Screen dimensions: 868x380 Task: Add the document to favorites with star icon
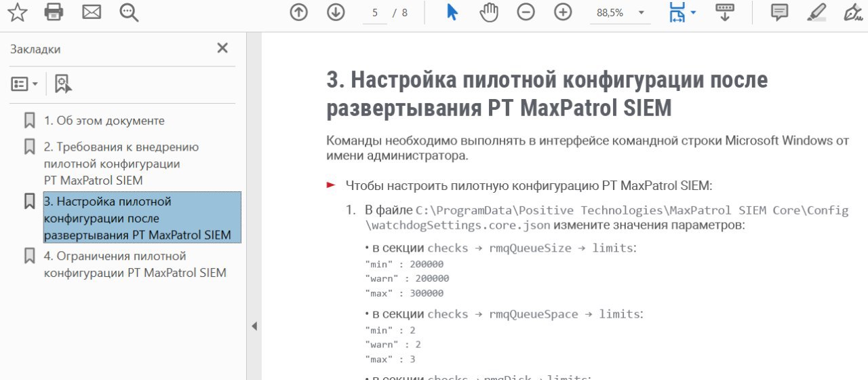tap(18, 12)
